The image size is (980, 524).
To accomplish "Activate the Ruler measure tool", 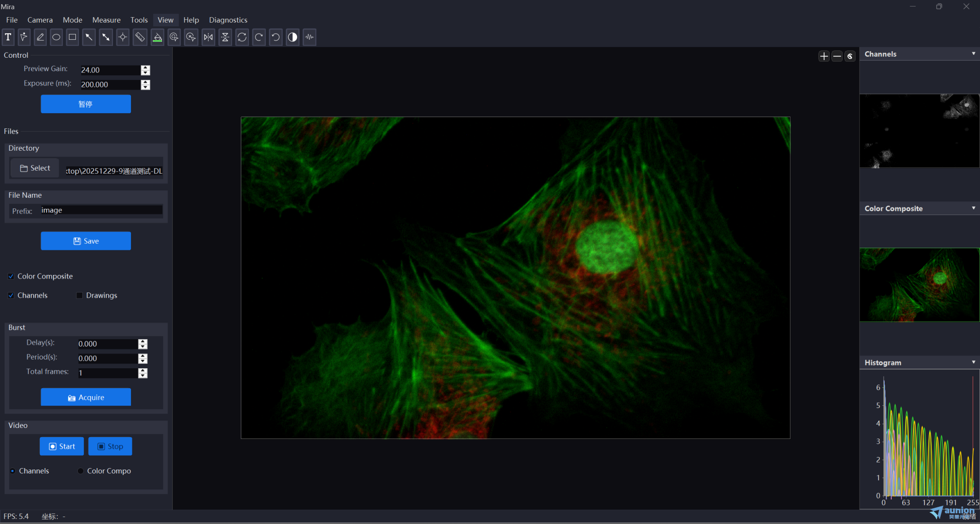I will pos(140,37).
